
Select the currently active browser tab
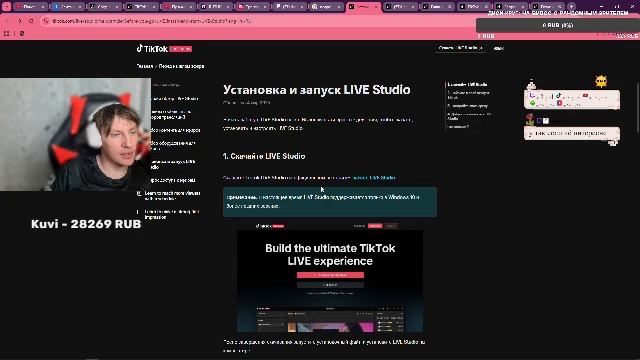(x=363, y=7)
